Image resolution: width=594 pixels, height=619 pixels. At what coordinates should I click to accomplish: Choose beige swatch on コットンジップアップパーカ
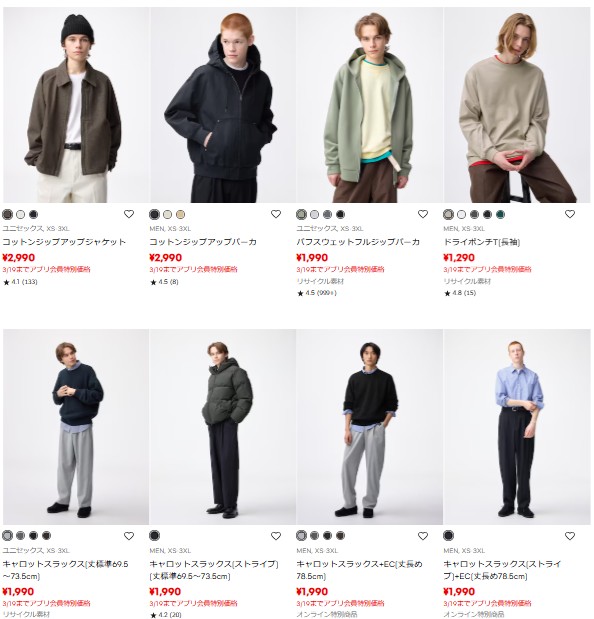pyautogui.click(x=180, y=214)
